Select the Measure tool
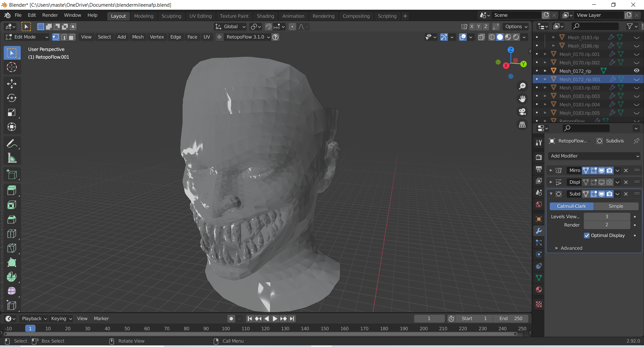This screenshot has height=347, width=644. tap(12, 158)
